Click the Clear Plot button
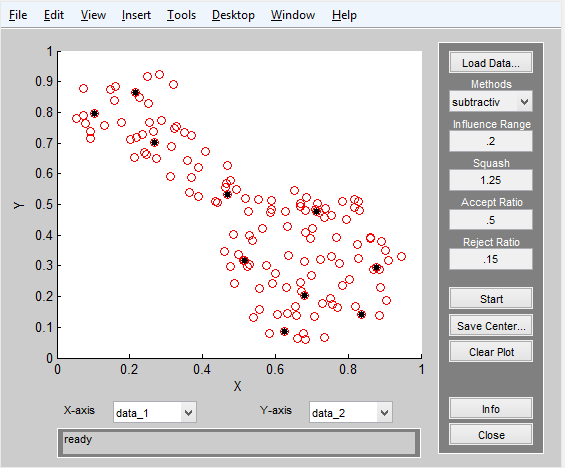This screenshot has height=468, width=565. tap(491, 352)
